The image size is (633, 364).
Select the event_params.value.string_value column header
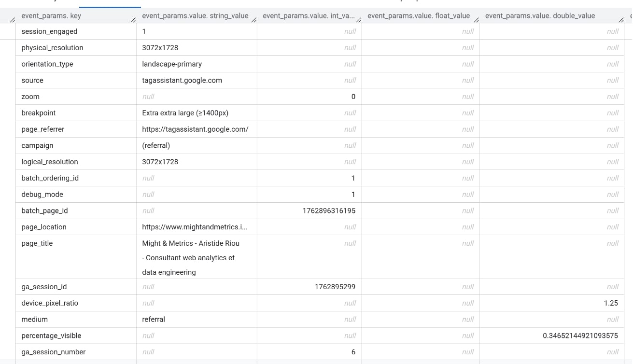coord(195,16)
